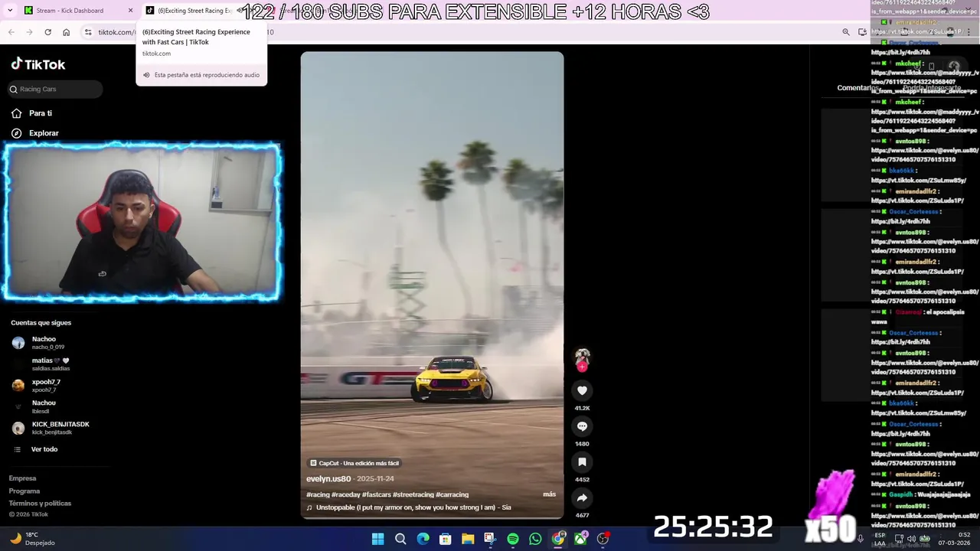Open the Explorar page
The image size is (980, 551).
pos(44,133)
